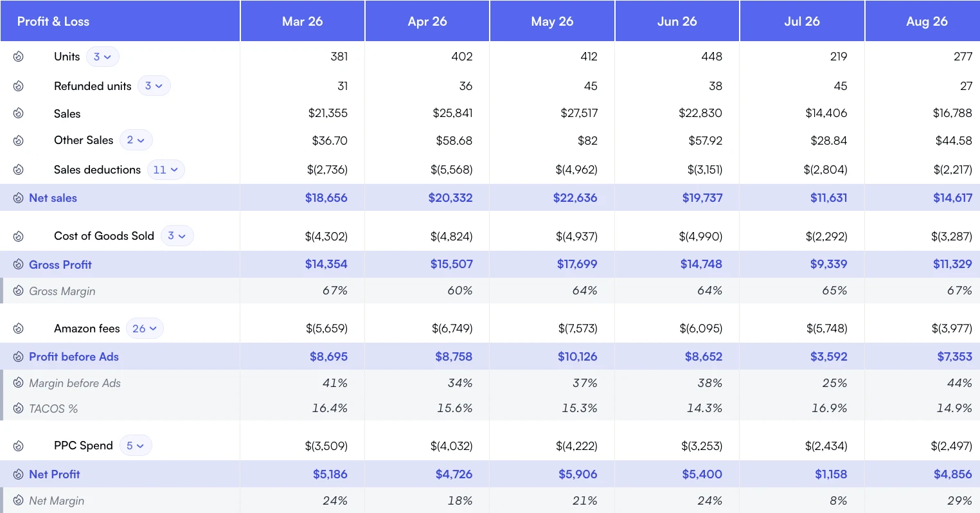
Task: Click the Net Margin value 29%
Action: (959, 501)
